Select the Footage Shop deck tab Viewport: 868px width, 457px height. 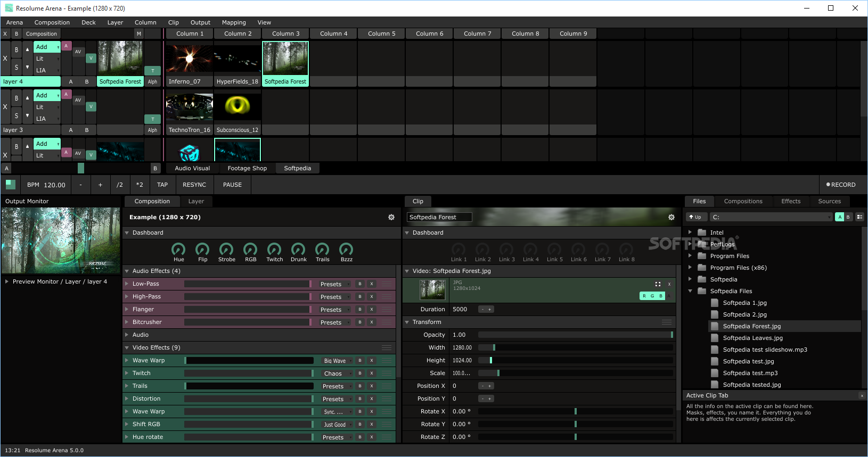247,168
